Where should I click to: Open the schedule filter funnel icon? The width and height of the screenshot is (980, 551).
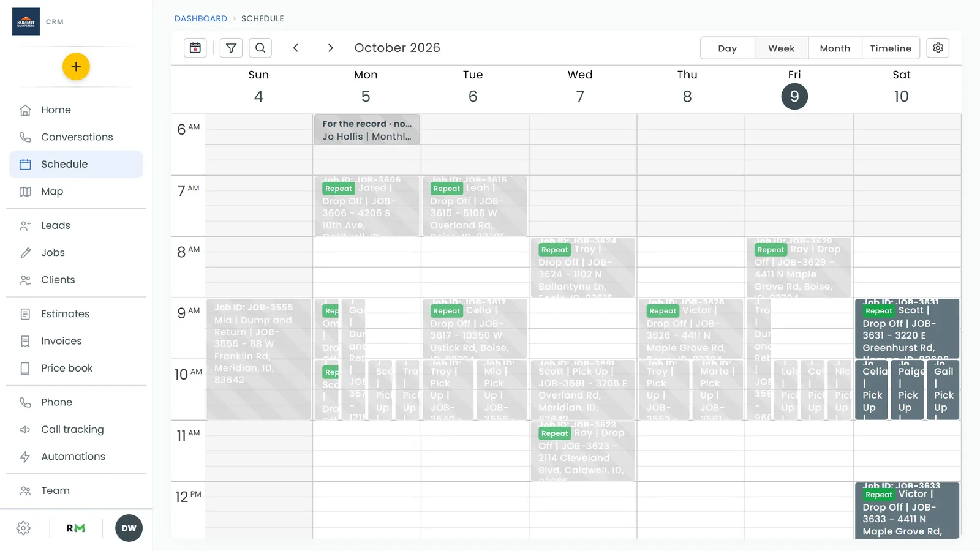click(231, 48)
